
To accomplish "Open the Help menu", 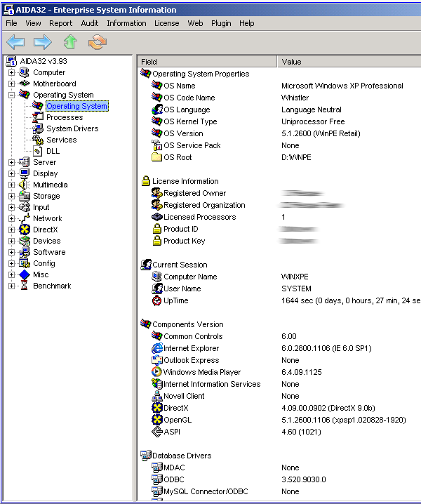I will [x=246, y=23].
